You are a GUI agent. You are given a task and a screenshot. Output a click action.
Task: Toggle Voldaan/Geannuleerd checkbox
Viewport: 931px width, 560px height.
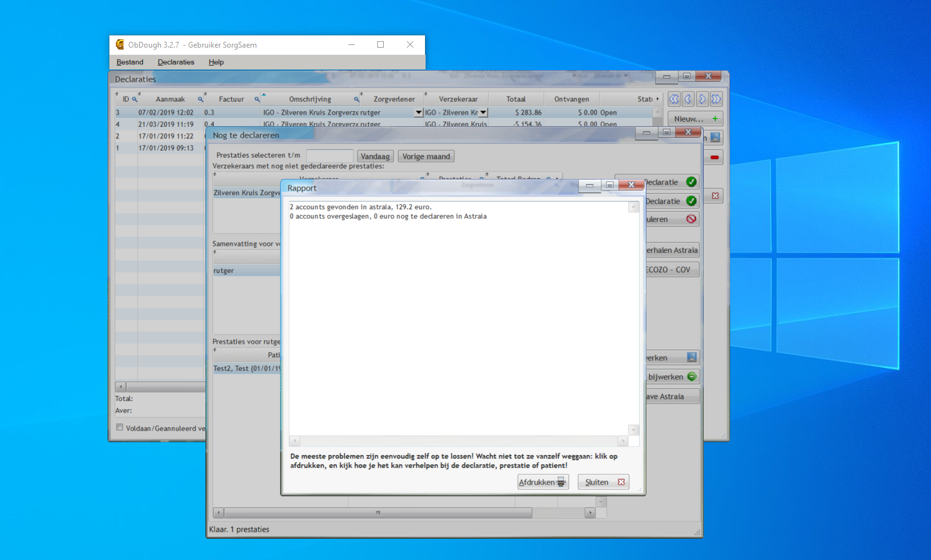[120, 427]
